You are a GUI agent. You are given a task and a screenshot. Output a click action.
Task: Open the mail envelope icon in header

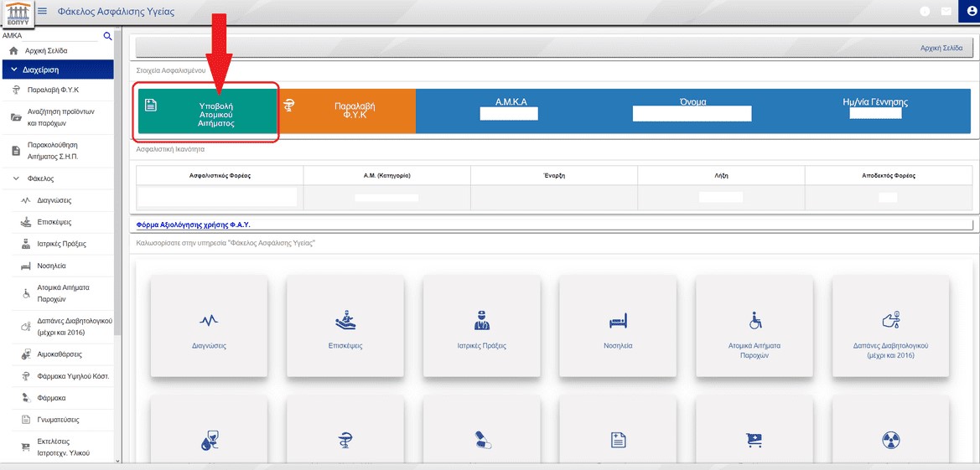point(946,12)
